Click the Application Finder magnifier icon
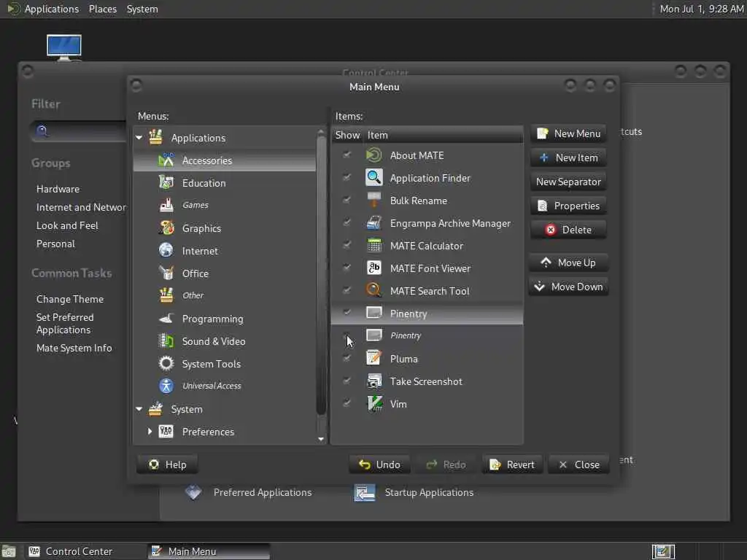Viewport: 747px width, 560px height. pyautogui.click(x=374, y=178)
